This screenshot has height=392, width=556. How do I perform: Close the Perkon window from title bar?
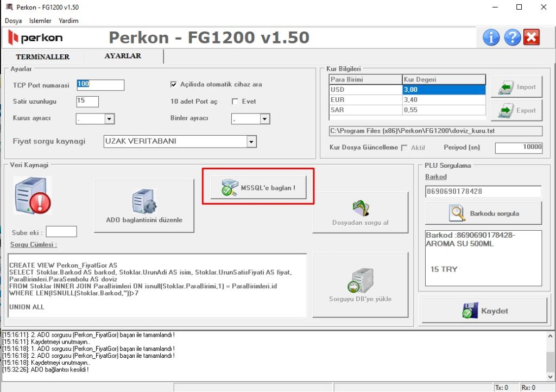click(x=543, y=7)
